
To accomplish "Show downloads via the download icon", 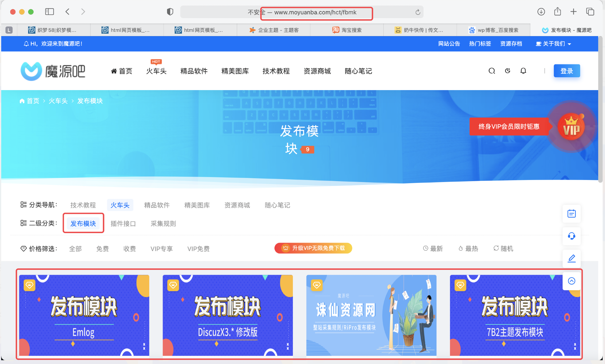I will 541,12.
